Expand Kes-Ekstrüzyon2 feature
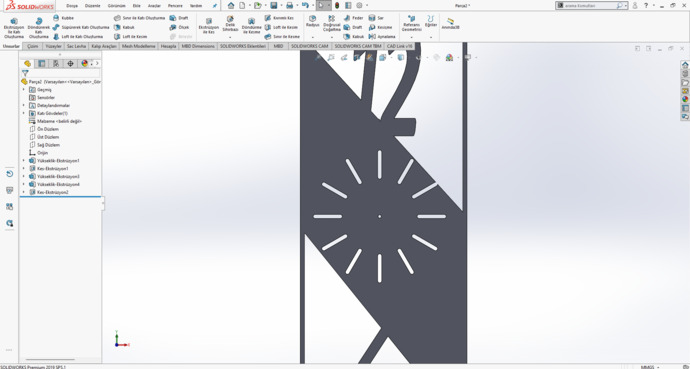This screenshot has width=690, height=369. 24,193
